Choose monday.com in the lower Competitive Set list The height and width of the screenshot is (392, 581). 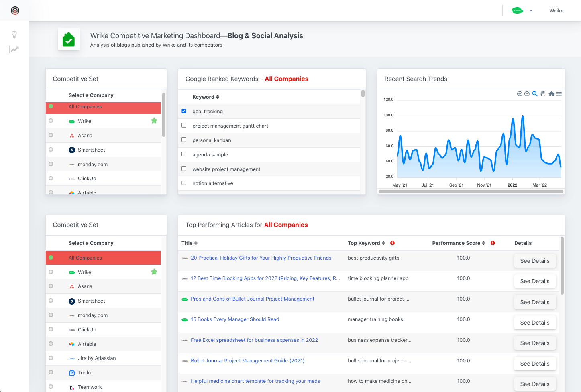[103, 315]
